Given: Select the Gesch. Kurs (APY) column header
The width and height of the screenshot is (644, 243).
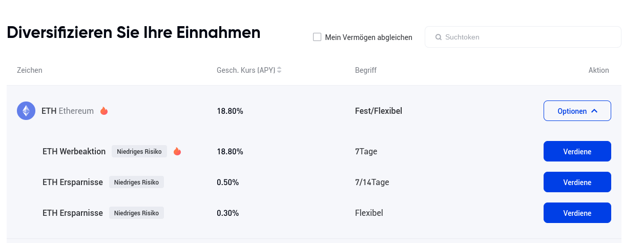Looking at the screenshot, I should (x=246, y=70).
